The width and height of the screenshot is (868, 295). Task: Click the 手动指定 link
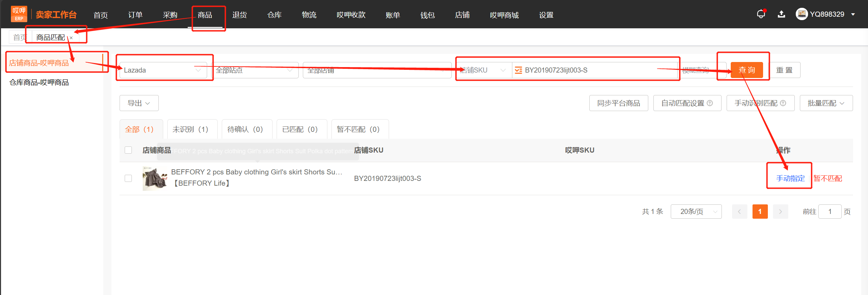[790, 178]
